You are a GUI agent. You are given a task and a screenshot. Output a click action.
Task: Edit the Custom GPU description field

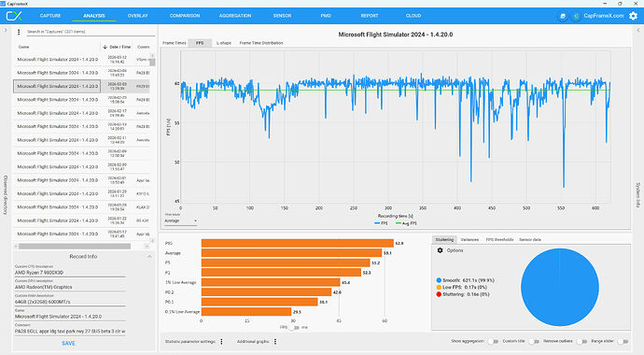pos(70,287)
